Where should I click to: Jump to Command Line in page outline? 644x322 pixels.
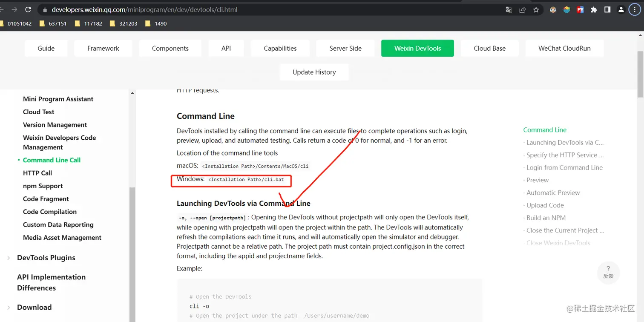pyautogui.click(x=545, y=130)
